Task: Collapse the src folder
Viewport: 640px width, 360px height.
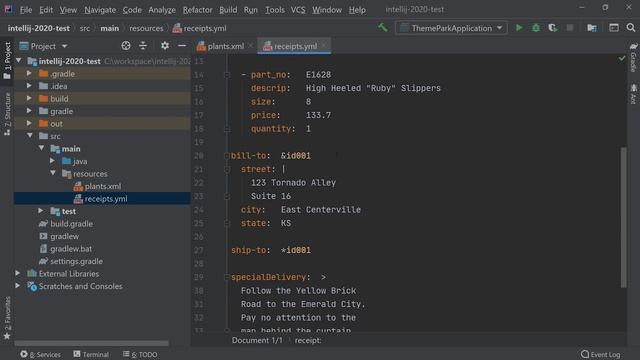Action: (29, 136)
